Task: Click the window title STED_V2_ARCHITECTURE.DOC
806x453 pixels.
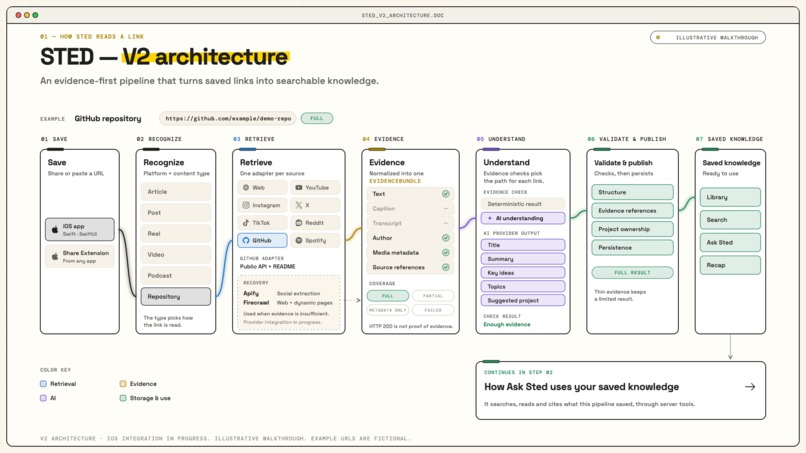Action: [x=402, y=15]
